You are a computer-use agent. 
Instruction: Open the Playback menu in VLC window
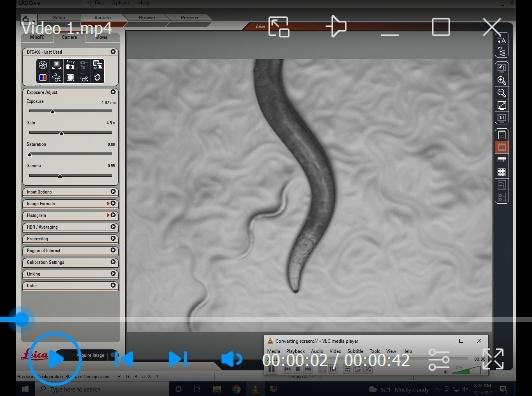(295, 351)
